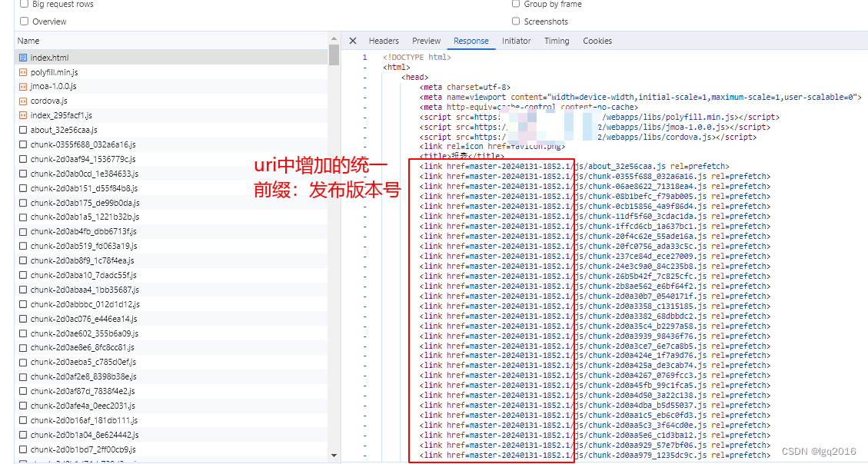Switch to the Preview tab
The height and width of the screenshot is (464, 868).
426,41
